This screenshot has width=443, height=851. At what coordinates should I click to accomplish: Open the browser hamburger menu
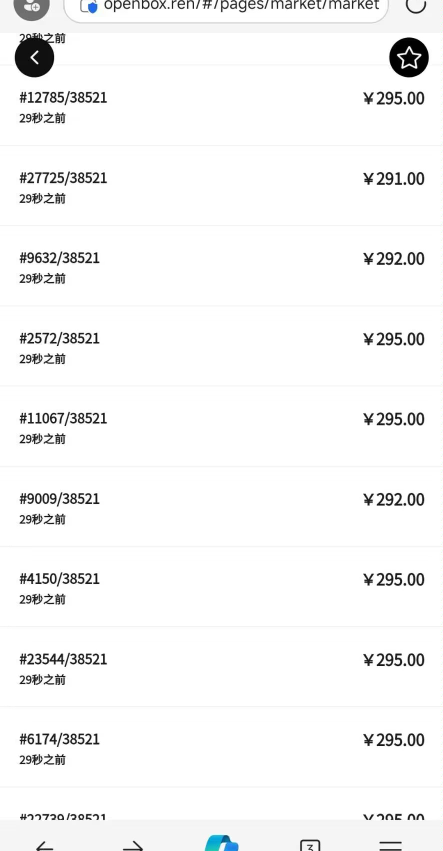(x=390, y=844)
